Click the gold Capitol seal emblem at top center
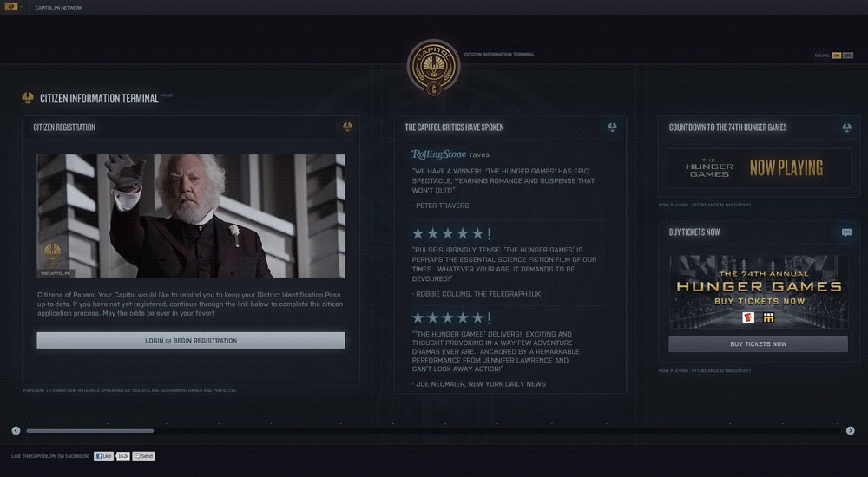The image size is (868, 477). coord(433,68)
